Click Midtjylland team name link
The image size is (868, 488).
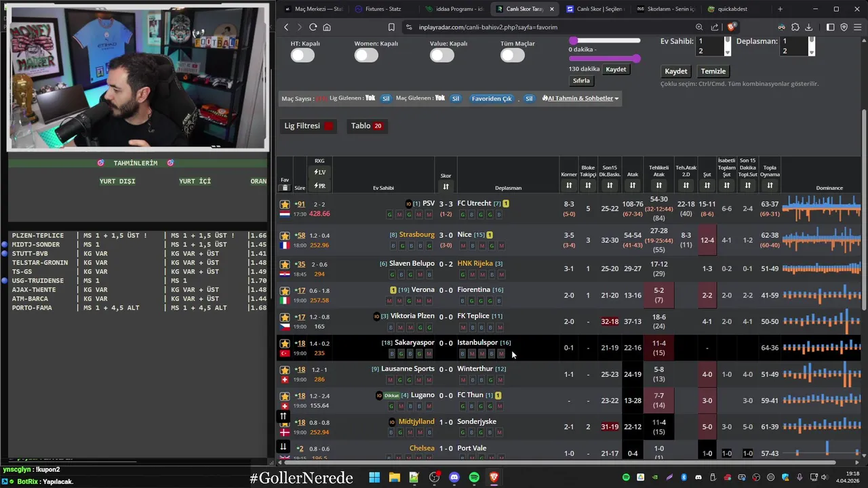point(416,422)
